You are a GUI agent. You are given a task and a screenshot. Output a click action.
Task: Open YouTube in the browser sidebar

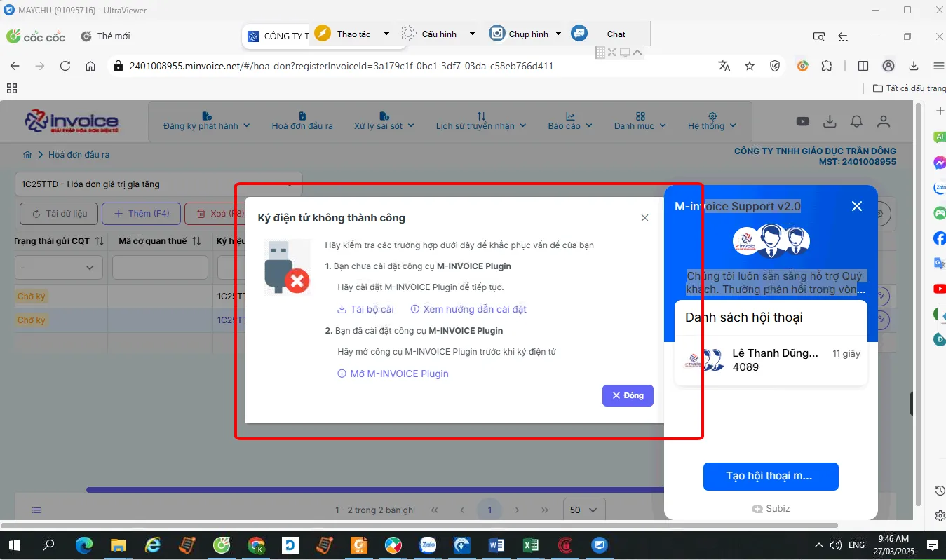click(x=940, y=289)
